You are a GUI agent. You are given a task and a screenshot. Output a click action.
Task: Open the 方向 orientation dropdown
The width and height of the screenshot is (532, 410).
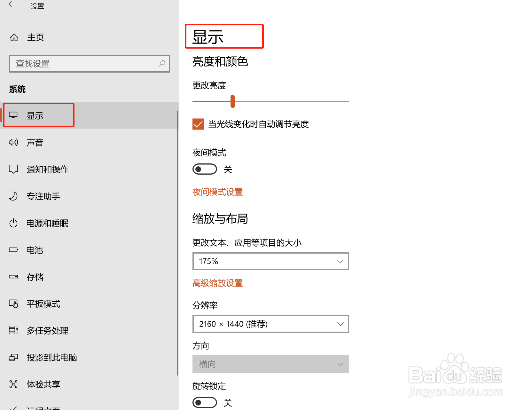(x=270, y=364)
